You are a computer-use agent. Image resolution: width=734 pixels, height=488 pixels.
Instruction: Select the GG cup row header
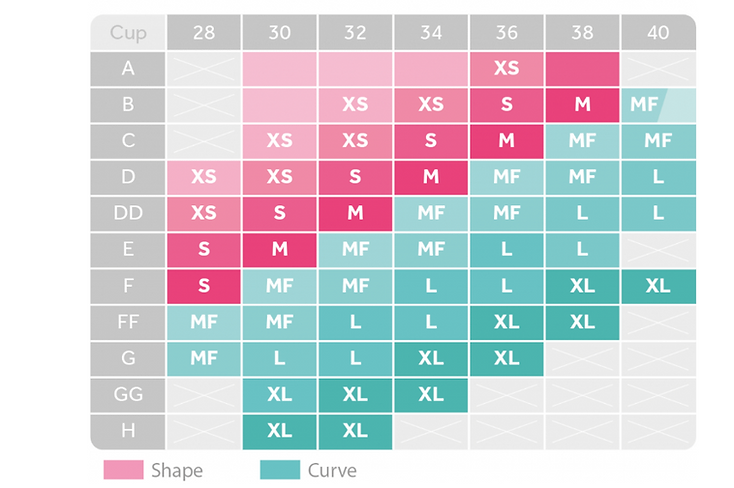[x=128, y=394]
